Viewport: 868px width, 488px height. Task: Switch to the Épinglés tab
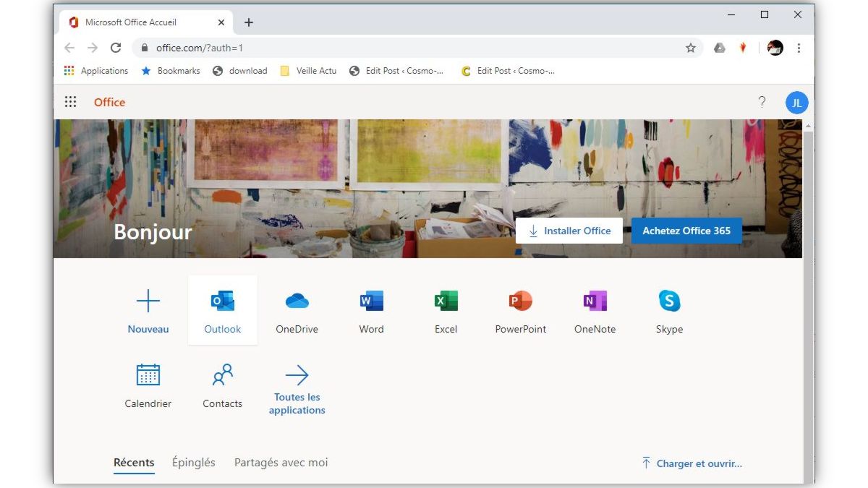coord(193,462)
